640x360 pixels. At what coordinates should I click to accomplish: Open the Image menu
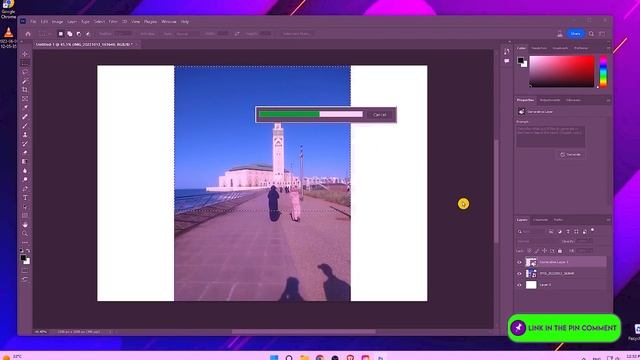pyautogui.click(x=57, y=22)
